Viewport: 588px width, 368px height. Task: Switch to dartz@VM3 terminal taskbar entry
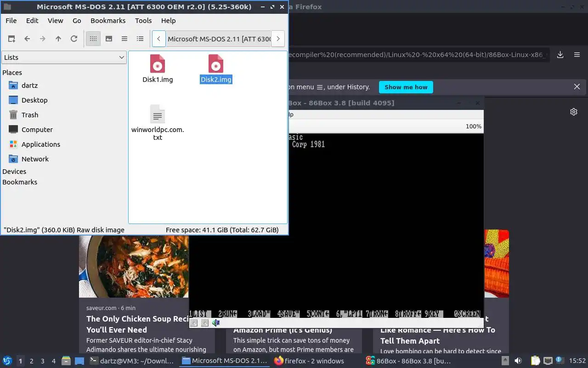click(x=132, y=361)
